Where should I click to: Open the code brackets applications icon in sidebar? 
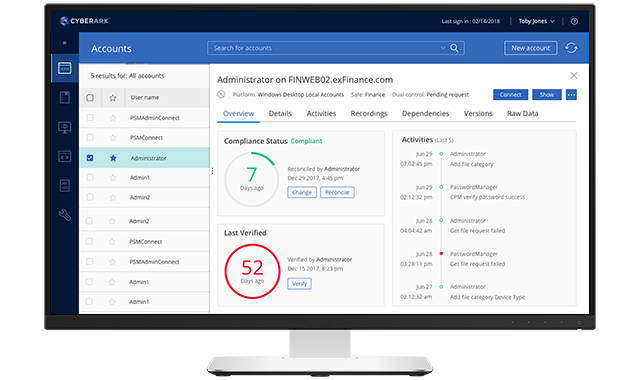(64, 157)
